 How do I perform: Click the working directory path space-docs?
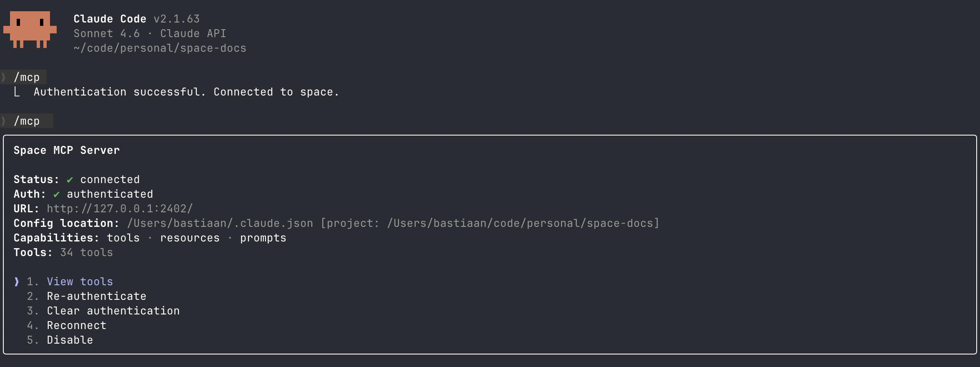pos(160,48)
